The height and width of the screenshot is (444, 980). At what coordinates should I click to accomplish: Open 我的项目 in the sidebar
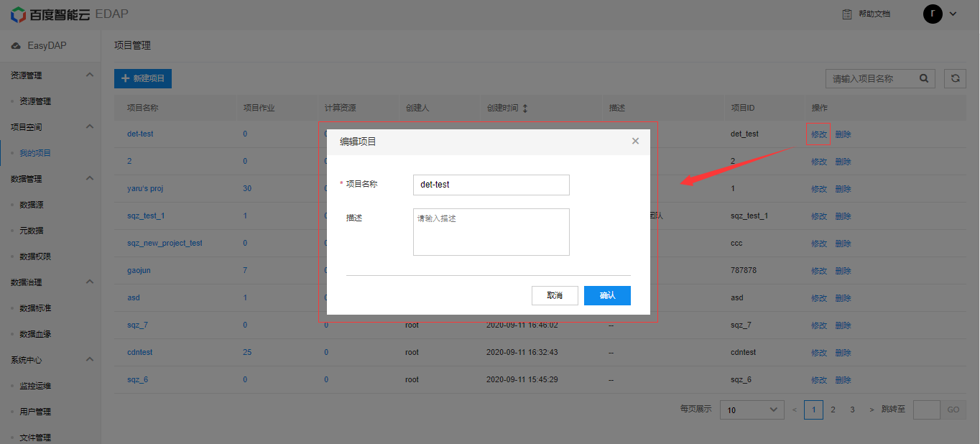pyautogui.click(x=35, y=153)
